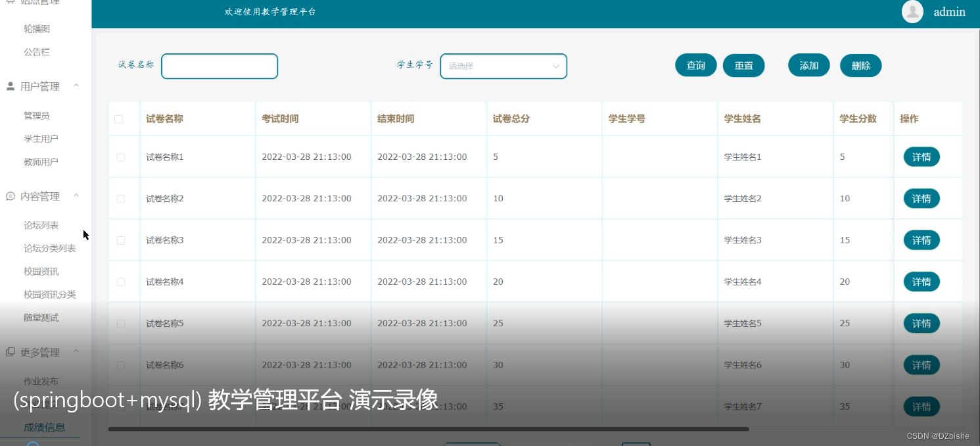The image size is (980, 446).
Task: Go to 教师用户 page
Action: pyautogui.click(x=41, y=162)
